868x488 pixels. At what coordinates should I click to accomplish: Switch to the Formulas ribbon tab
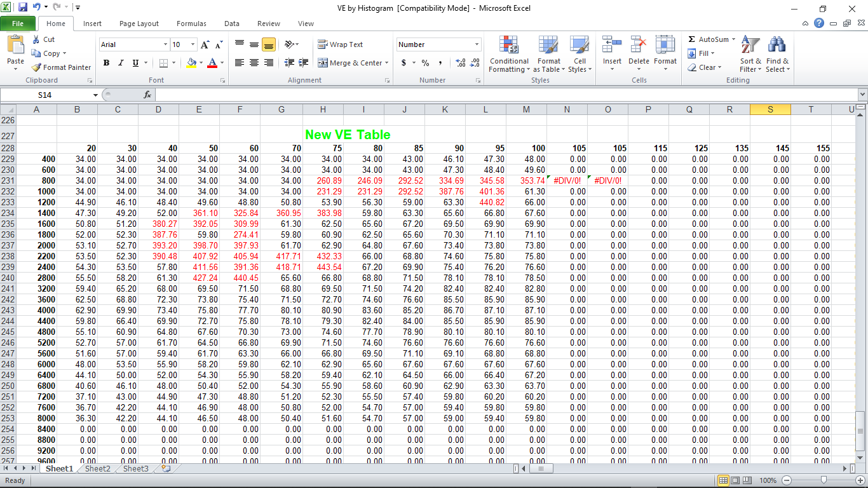[191, 23]
